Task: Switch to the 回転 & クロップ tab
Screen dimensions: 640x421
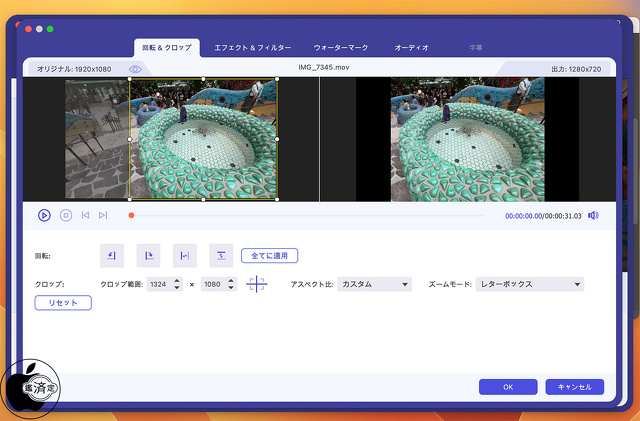Action: tap(167, 48)
